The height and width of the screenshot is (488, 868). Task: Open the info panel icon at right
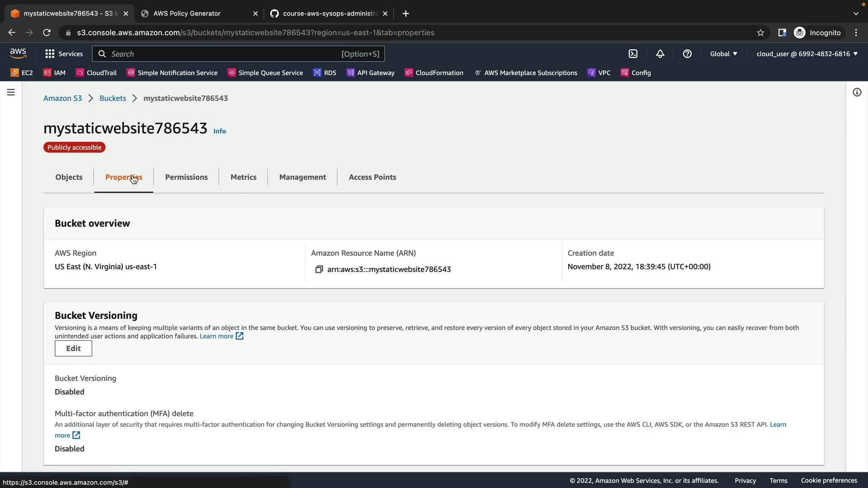[857, 92]
